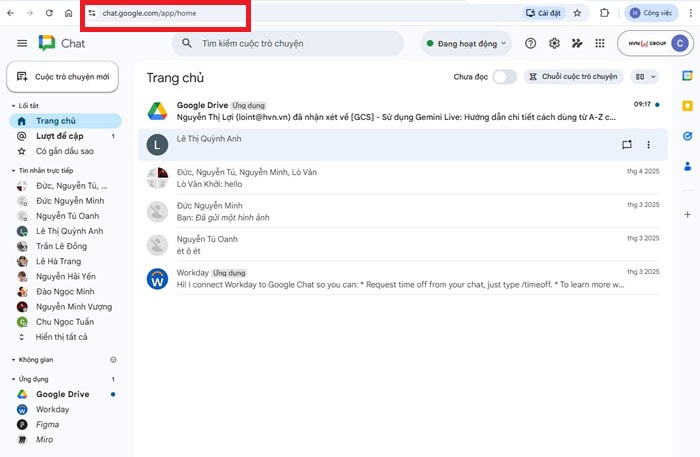Open Google Tasks in the side panel
700x457 pixels.
(687, 136)
